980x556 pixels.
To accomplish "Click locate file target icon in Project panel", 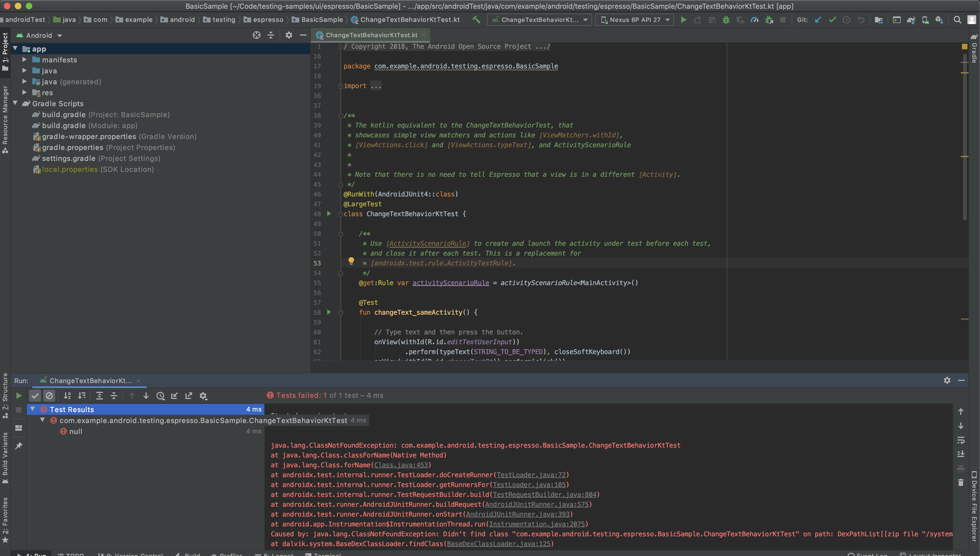I will pyautogui.click(x=257, y=35).
